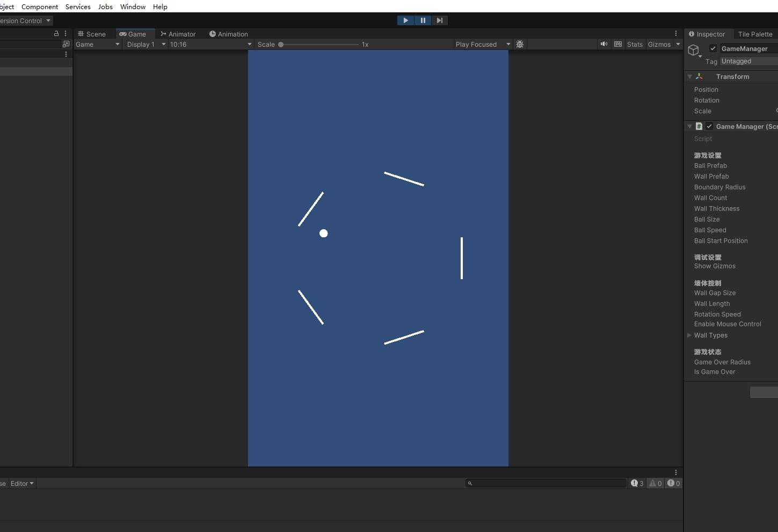The height and width of the screenshot is (532, 778).
Task: Disable the Game Manager script component checkbox
Action: click(x=709, y=126)
